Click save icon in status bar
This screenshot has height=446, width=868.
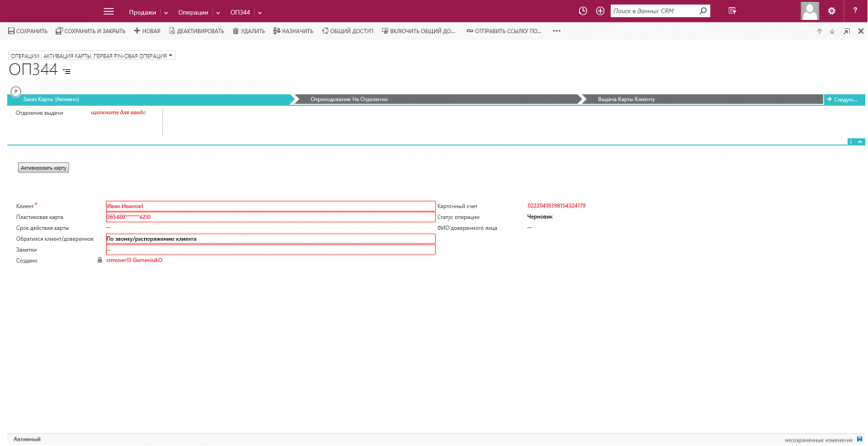click(860, 440)
